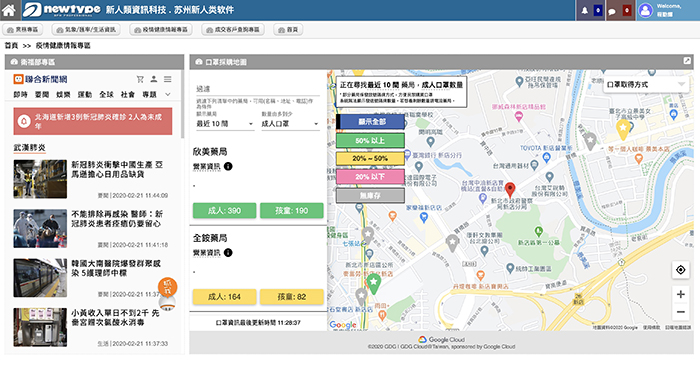Zoom in on the map
The height and width of the screenshot is (365, 700).
coord(681,294)
